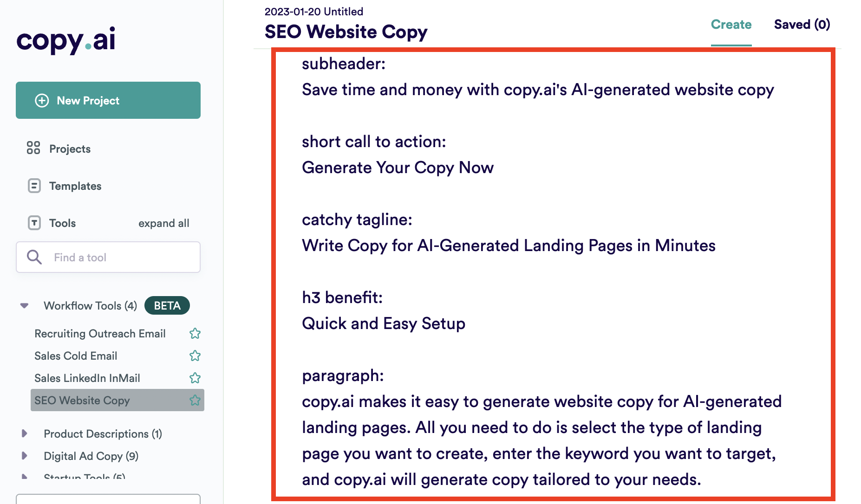
Task: Open Templates from the sidebar icon
Action: tap(33, 186)
